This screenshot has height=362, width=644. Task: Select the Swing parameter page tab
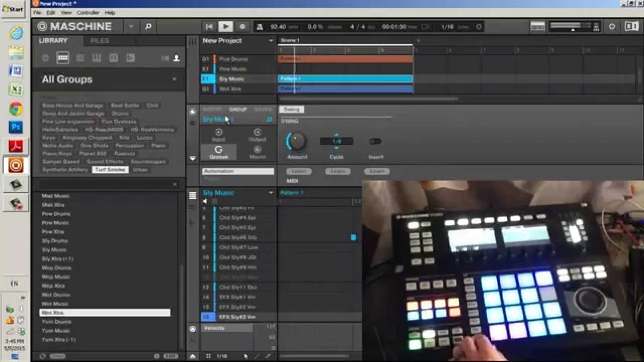(x=291, y=109)
